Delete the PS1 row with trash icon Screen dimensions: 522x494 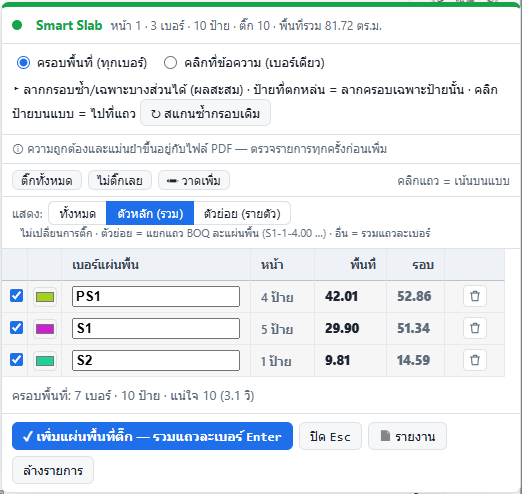click(475, 296)
